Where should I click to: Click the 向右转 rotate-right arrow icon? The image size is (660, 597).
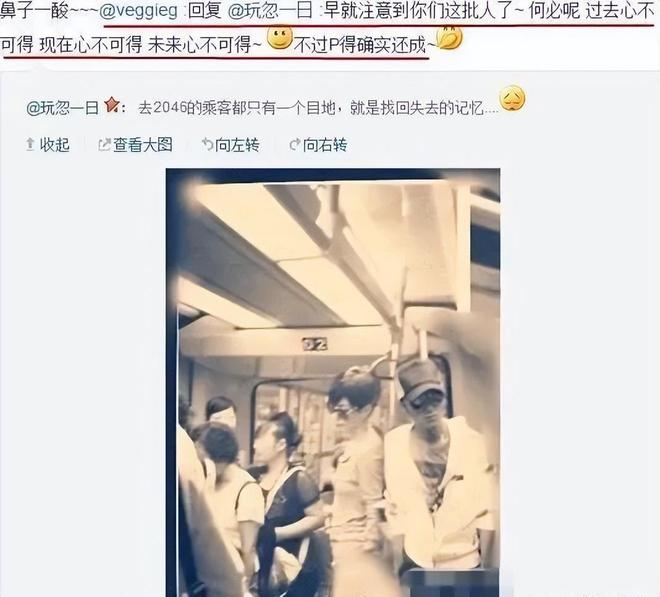tap(295, 145)
